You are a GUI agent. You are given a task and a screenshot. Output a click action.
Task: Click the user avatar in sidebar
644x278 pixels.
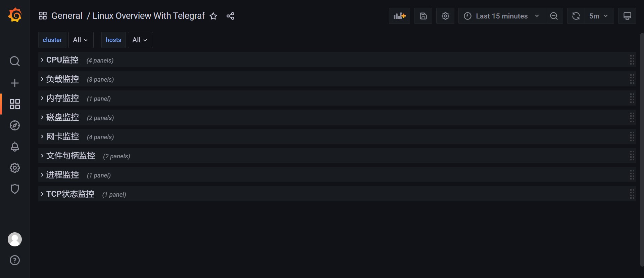coord(15,239)
